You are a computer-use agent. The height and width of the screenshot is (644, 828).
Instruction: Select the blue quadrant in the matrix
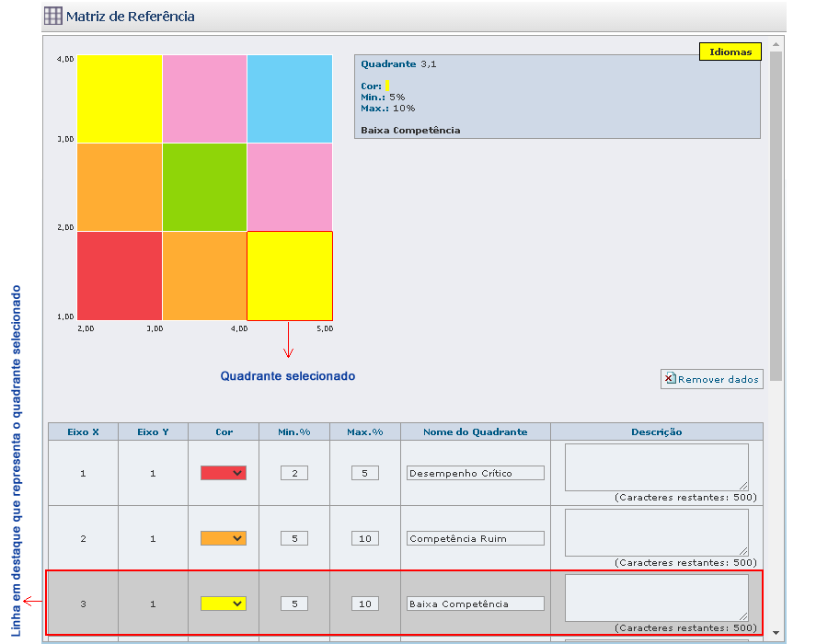tap(290, 98)
